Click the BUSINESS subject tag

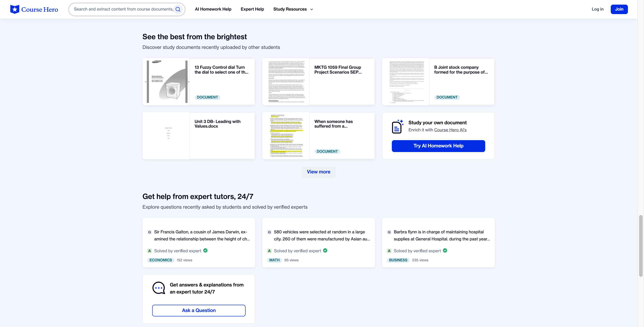(x=398, y=260)
